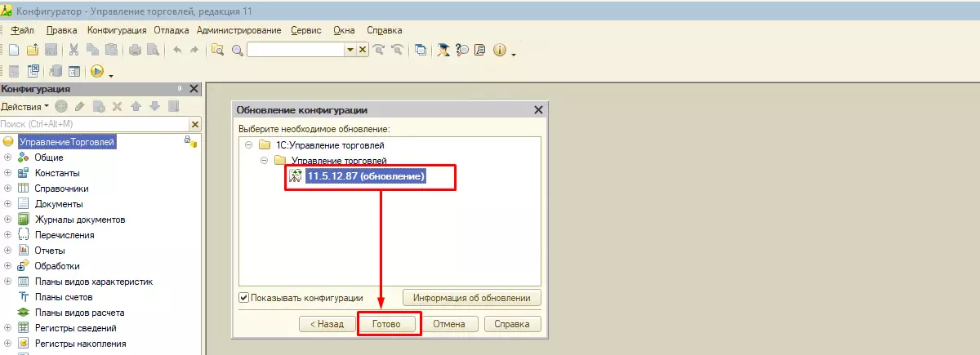The height and width of the screenshot is (355, 980).
Task: Open the toolbar search field dropdown arrow
Action: 350,50
